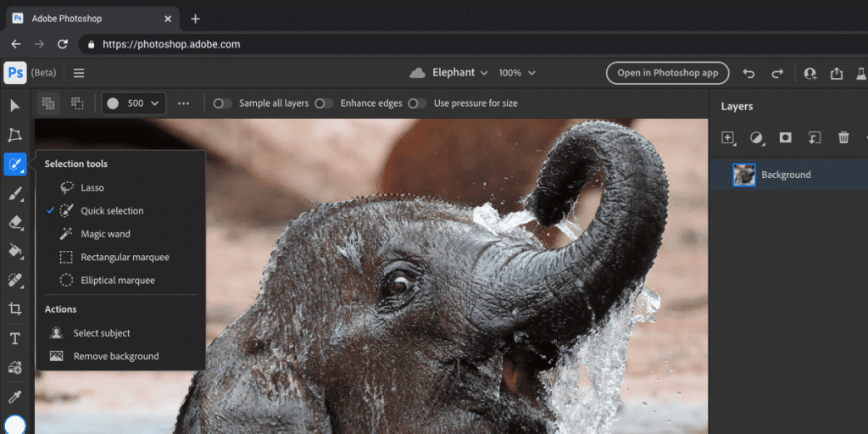The width and height of the screenshot is (868, 434).
Task: Turn on Enhance edges toggle
Action: pyautogui.click(x=323, y=103)
